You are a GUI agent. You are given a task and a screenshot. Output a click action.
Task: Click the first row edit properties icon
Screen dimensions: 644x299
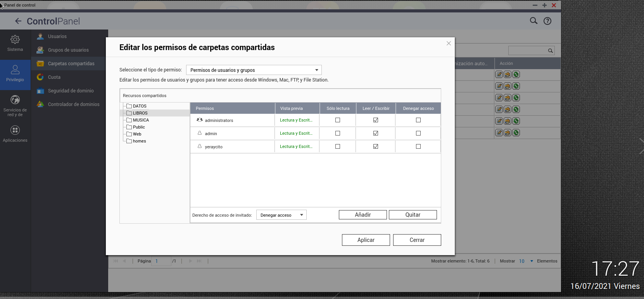point(499,75)
